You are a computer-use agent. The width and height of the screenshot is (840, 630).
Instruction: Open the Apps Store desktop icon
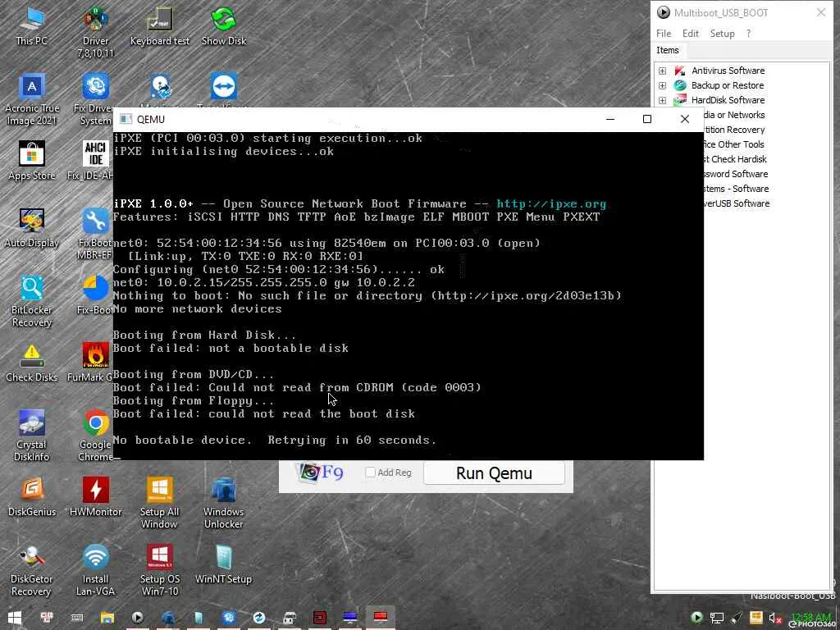[32, 161]
